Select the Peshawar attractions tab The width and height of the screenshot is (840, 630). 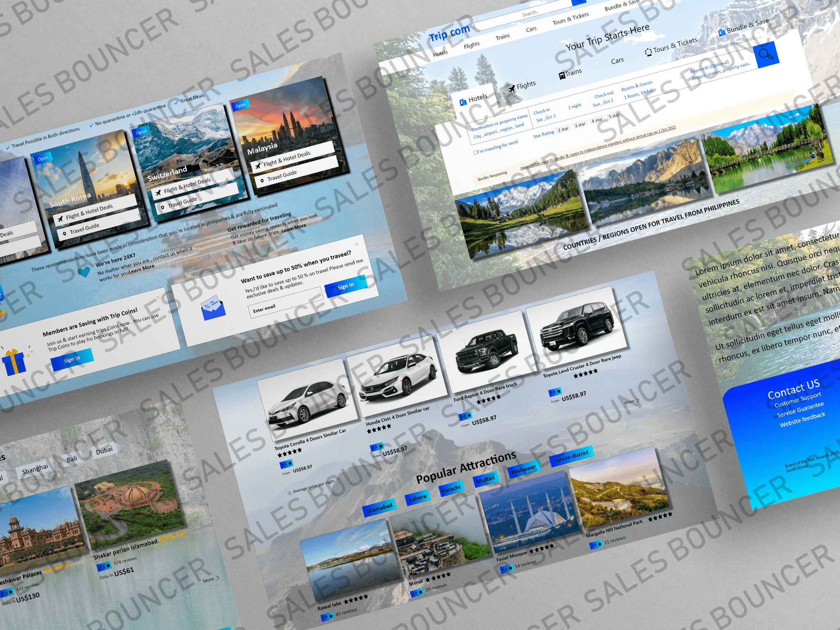coord(523,469)
